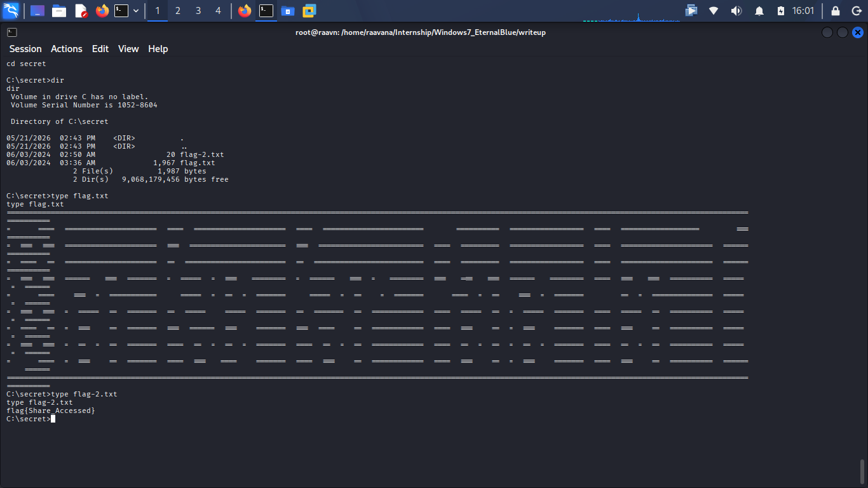
Task: Open the notifications bell icon
Action: [759, 11]
